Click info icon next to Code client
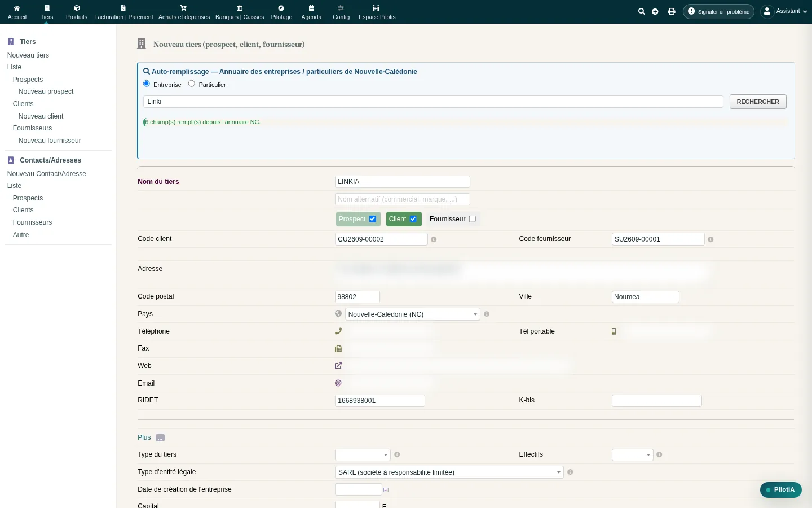This screenshot has width=812, height=508. [434, 239]
